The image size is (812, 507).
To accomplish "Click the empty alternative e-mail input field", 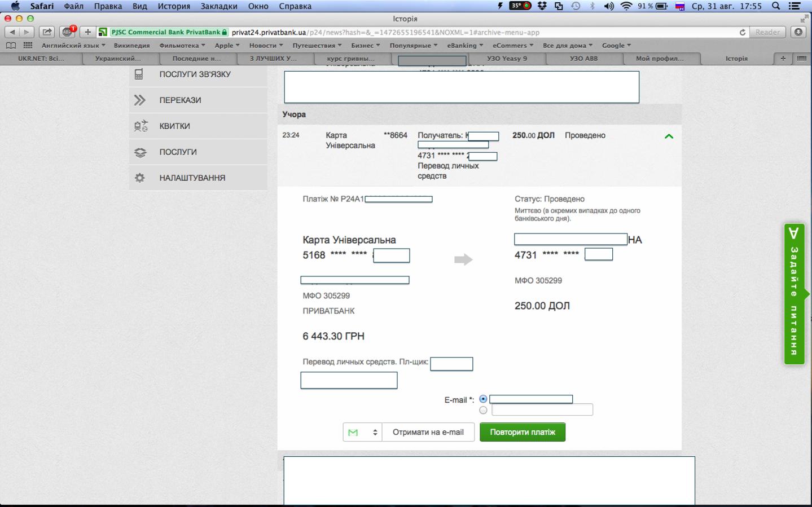I will pyautogui.click(x=542, y=410).
